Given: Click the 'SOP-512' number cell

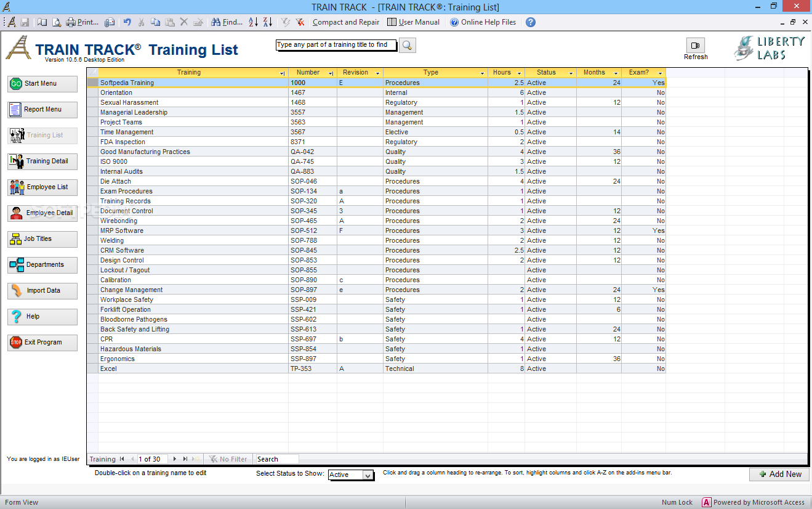Looking at the screenshot, I should click(313, 230).
